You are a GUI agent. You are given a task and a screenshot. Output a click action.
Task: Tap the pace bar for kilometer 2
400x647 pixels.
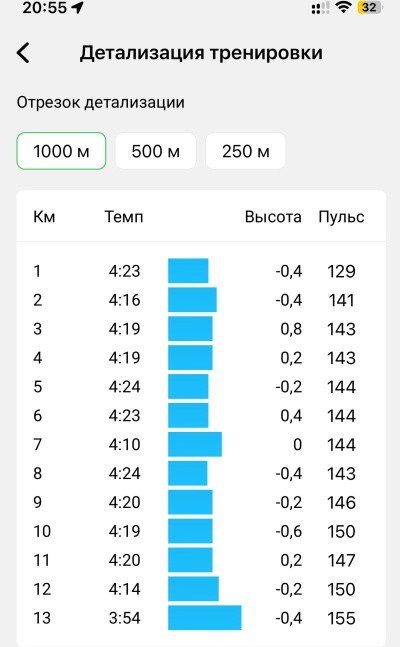click(x=192, y=300)
